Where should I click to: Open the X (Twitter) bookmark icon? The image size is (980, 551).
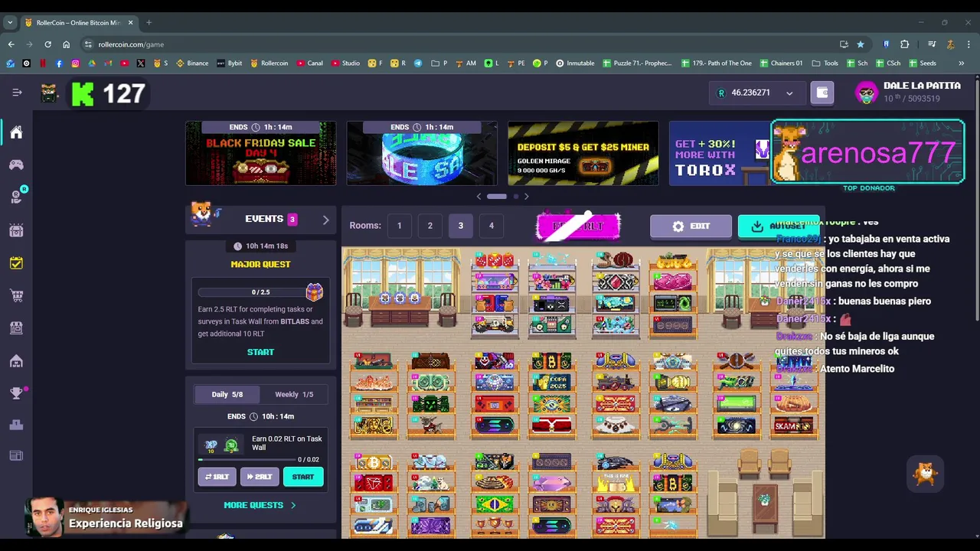tap(140, 64)
